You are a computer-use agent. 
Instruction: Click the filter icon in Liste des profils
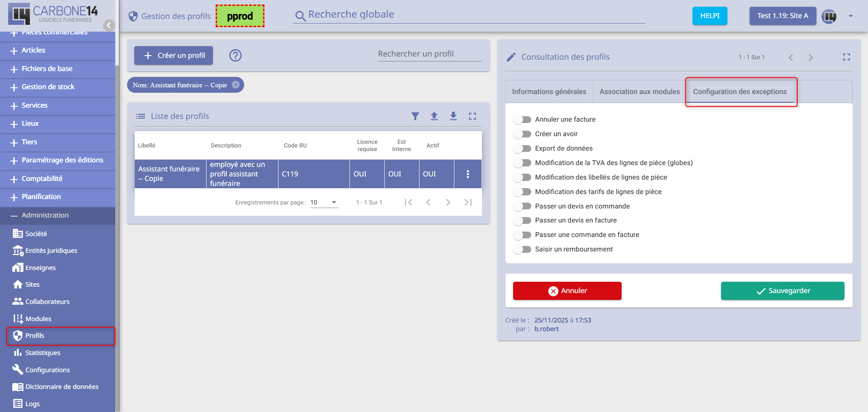pyautogui.click(x=415, y=116)
